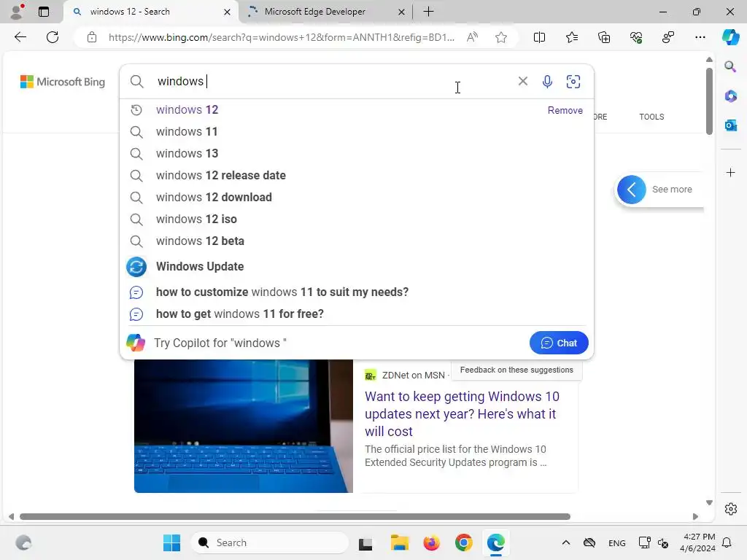Open ZDNet on MSN source link

[413, 376]
